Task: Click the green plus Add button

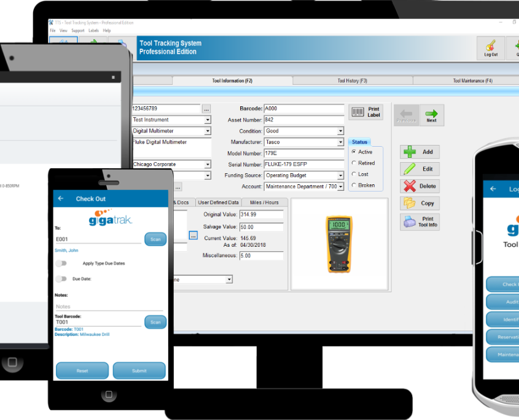Action: (419, 152)
